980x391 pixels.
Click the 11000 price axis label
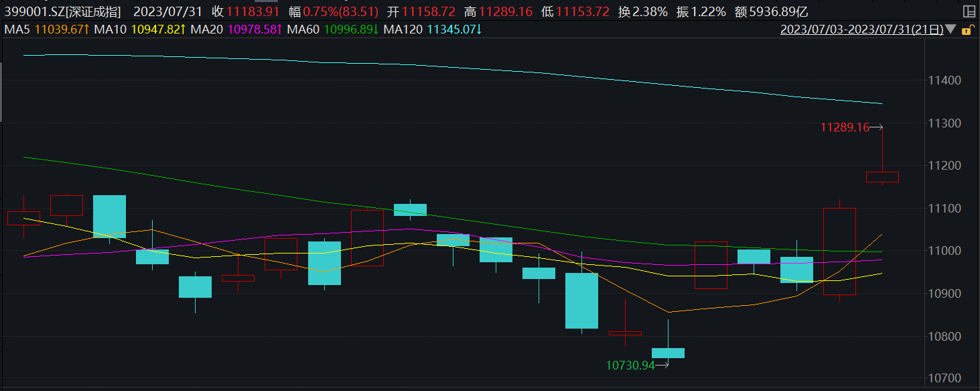point(947,251)
